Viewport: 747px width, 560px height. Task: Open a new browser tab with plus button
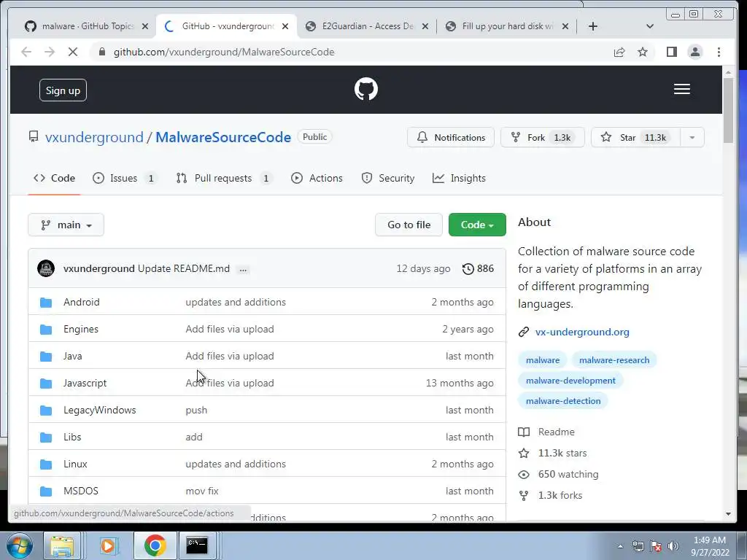(592, 26)
